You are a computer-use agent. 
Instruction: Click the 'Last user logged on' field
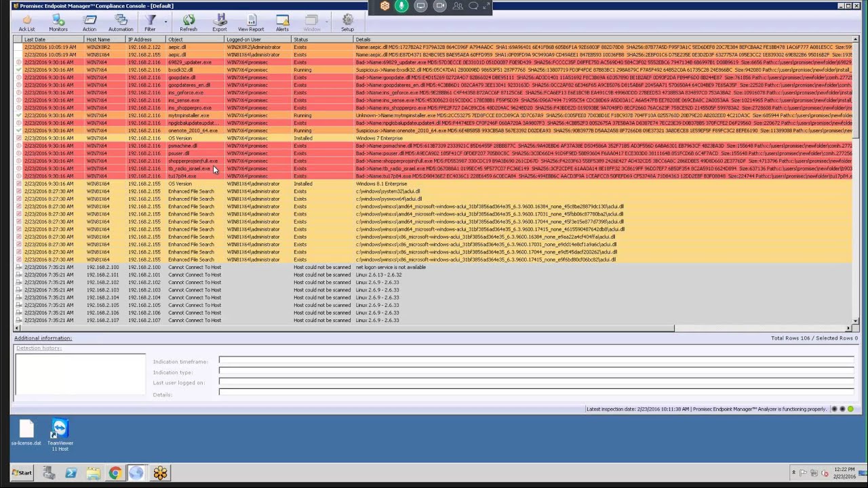pos(536,382)
